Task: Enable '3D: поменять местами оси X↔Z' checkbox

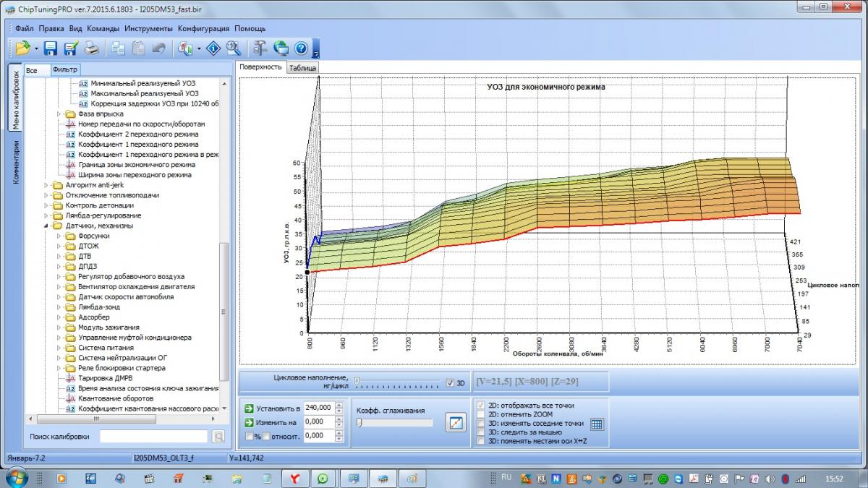Action: coord(482,441)
